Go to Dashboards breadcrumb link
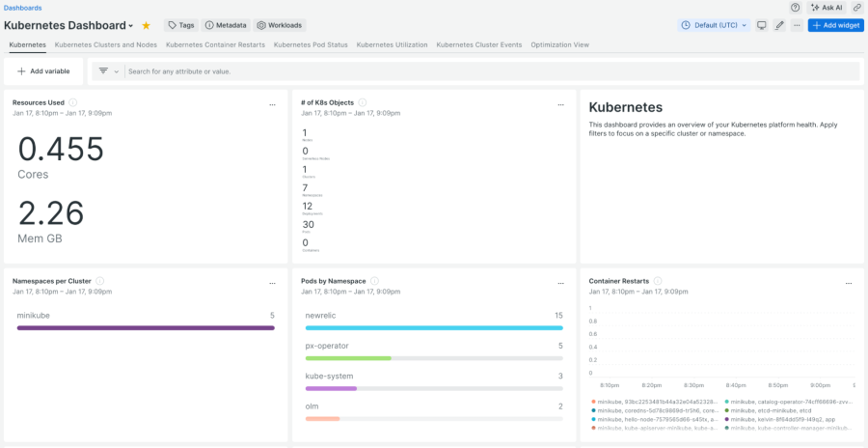868x448 pixels. [23, 7]
